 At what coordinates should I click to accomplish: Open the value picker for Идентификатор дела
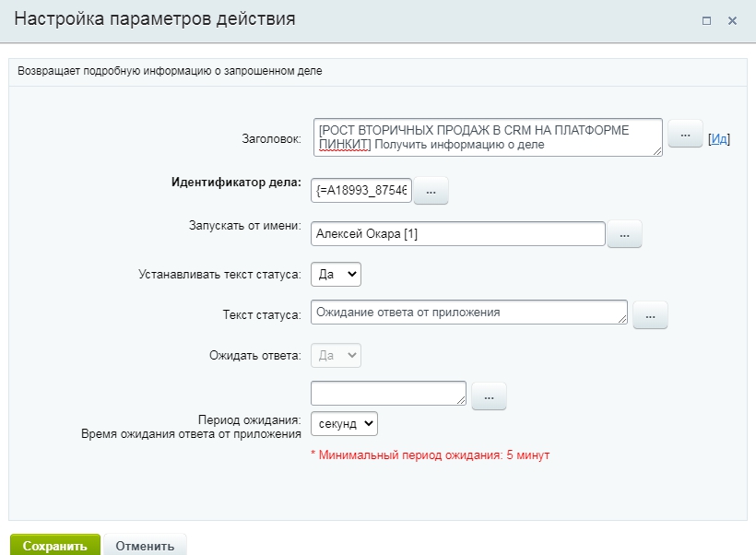pyautogui.click(x=431, y=191)
